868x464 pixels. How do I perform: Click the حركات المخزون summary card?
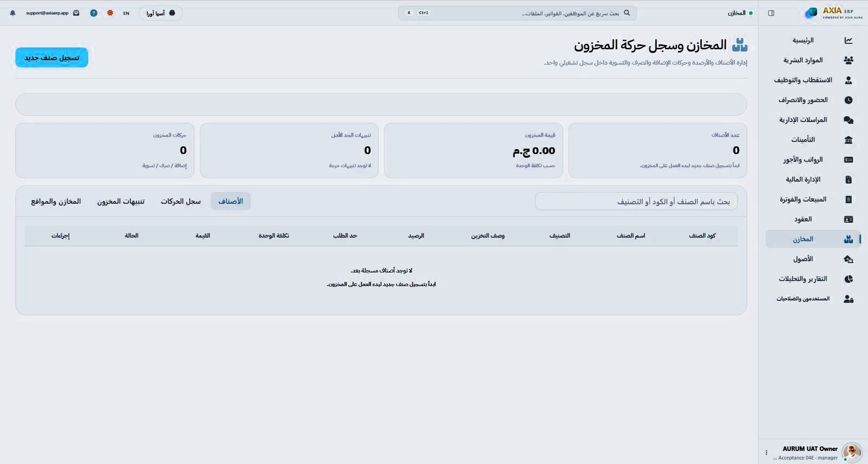[105, 150]
